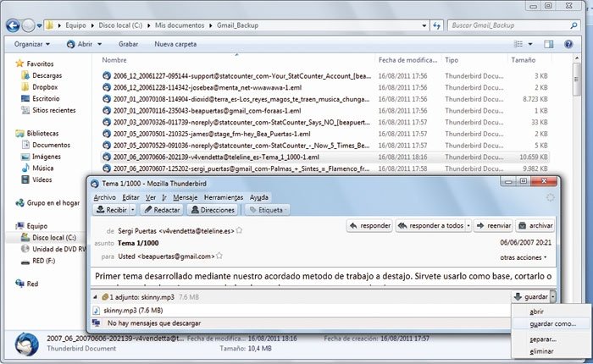Expand the Recibir dropdown arrow
The width and height of the screenshot is (593, 364).
click(133, 210)
